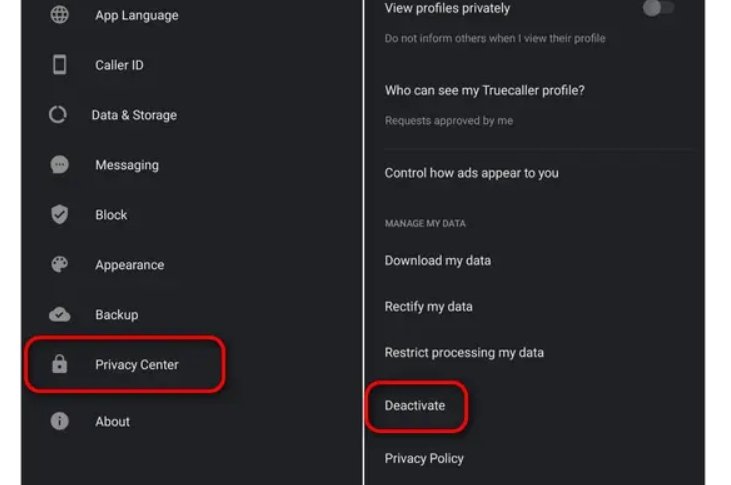Viewport: 731px width, 485px height.
Task: Click the Backup cloud icon
Action: [x=60, y=315]
